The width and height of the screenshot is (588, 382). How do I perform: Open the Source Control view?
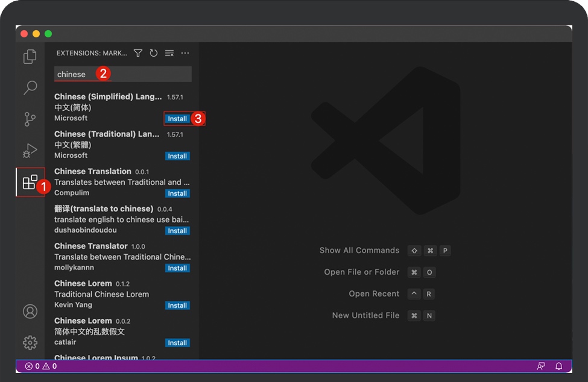point(30,119)
